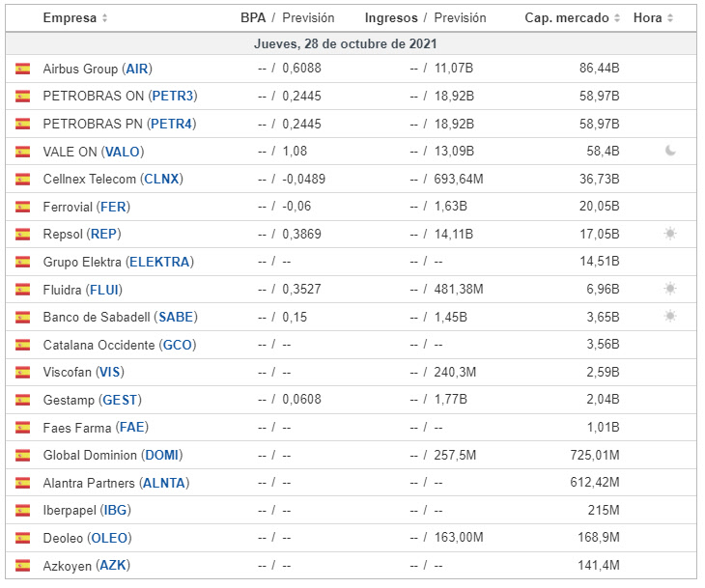Click the moon after-market icon in VALE ON row
Viewport: 705px width, 588px height.
point(670,151)
